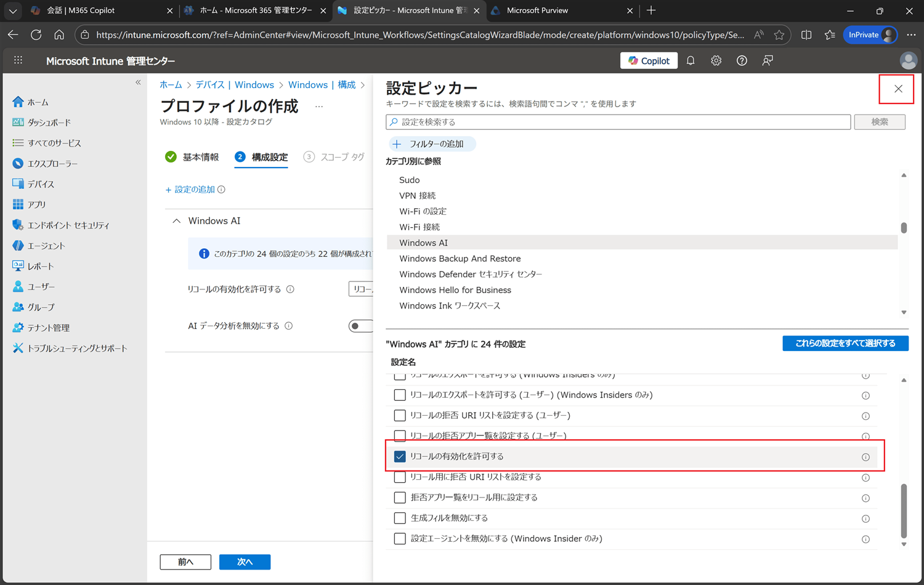Image resolution: width=924 pixels, height=585 pixels.
Task: Click the デバイス | Windows breadcrumb link
Action: [235, 85]
